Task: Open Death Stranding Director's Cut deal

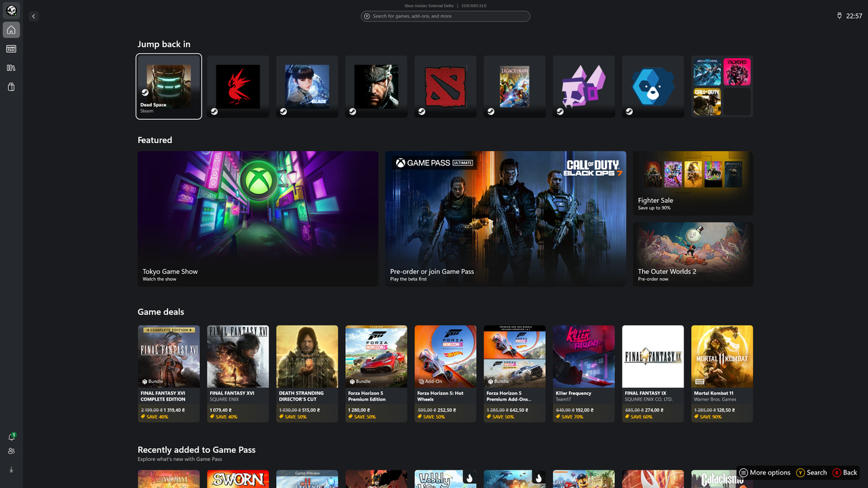Action: coord(307,373)
